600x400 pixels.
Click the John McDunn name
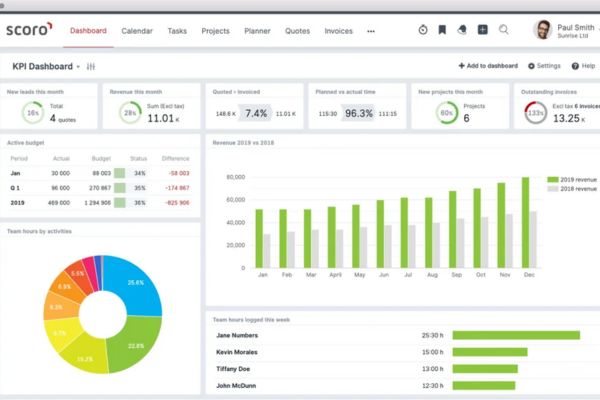tap(236, 386)
